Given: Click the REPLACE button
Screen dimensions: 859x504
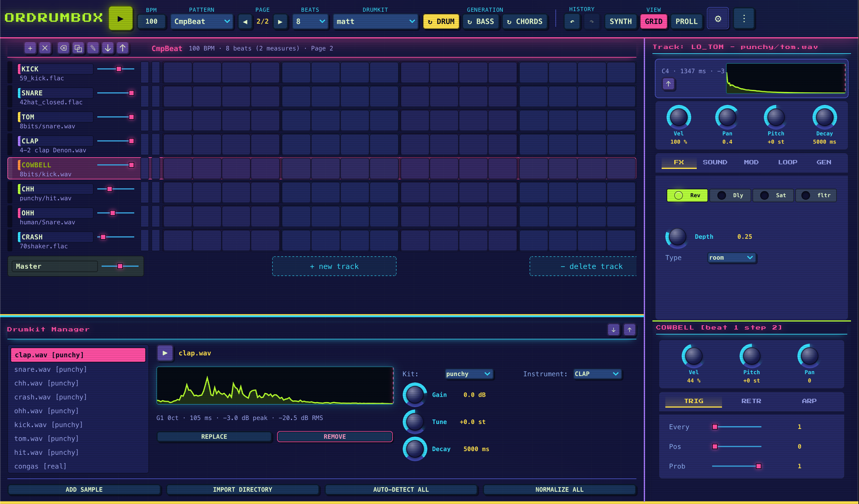Looking at the screenshot, I should pyautogui.click(x=214, y=437).
